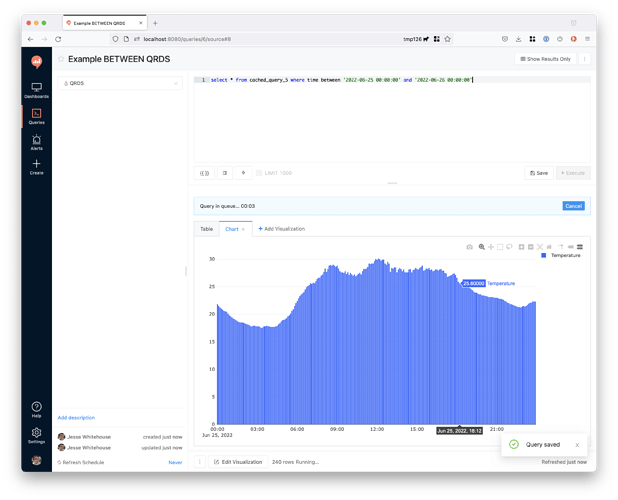
Task: Open the Dashboards section in the sidebar
Action: coord(36,90)
